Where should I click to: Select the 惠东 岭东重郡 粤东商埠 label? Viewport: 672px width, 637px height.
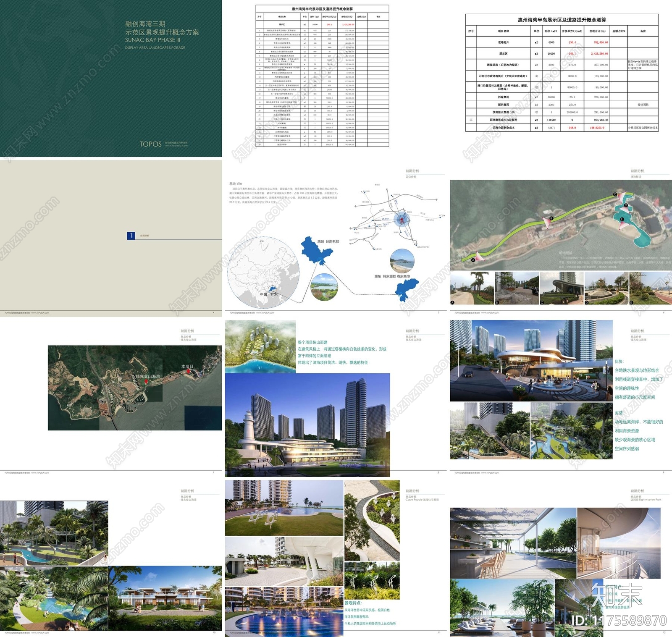pos(392,276)
